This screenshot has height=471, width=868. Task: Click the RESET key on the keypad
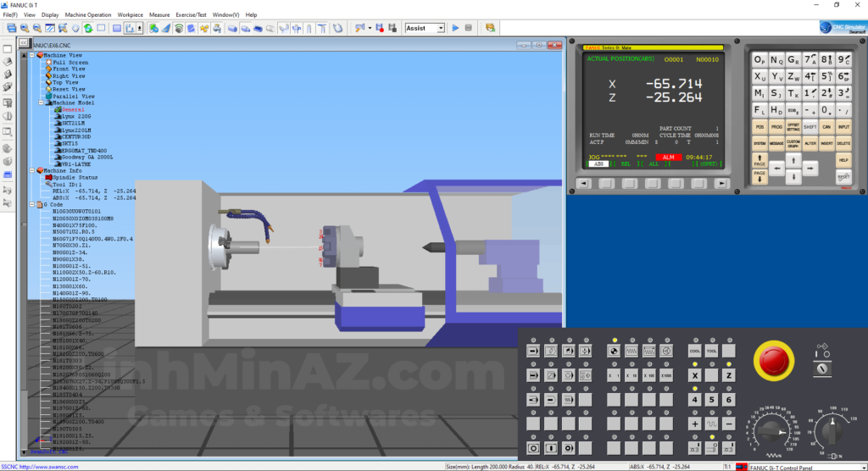843,177
